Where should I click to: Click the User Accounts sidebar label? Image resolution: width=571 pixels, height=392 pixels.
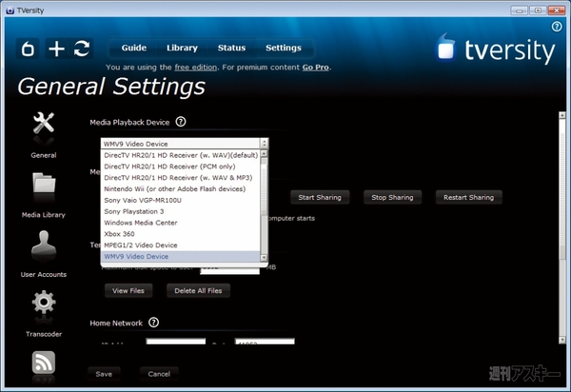(x=44, y=274)
